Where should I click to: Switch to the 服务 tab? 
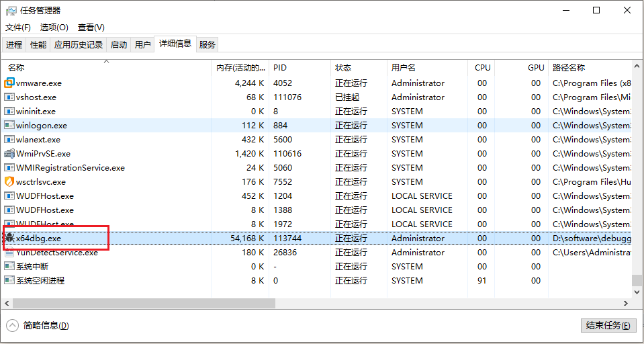click(208, 45)
